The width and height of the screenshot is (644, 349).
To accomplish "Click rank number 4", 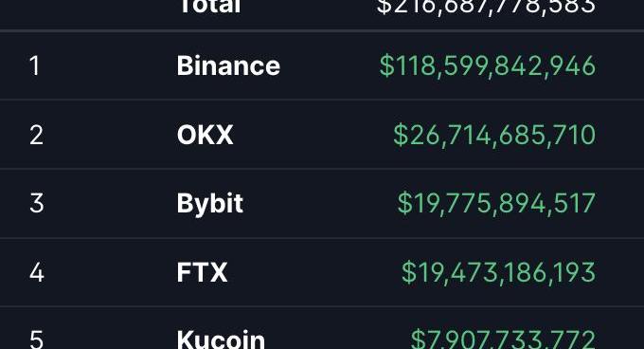I will [37, 272].
